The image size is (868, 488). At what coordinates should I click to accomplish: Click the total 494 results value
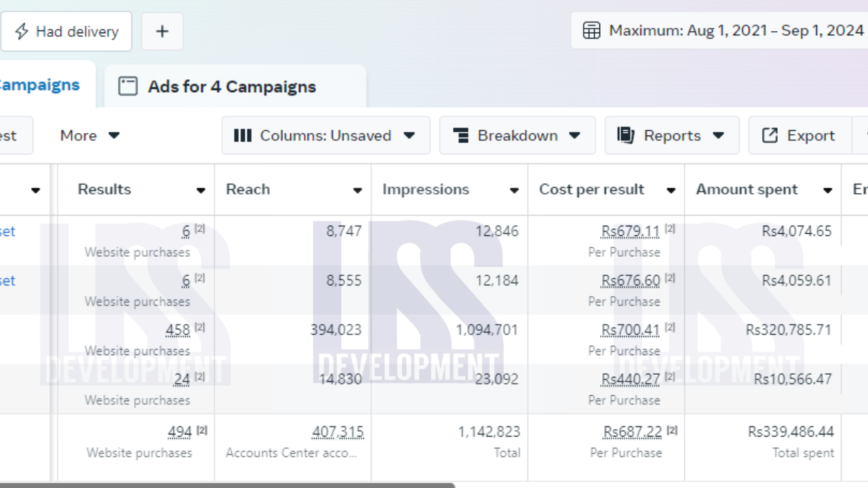pyautogui.click(x=180, y=432)
